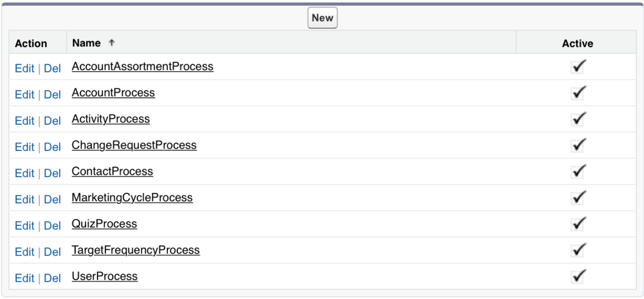Open the ChangeRequestProcess link

pos(134,145)
